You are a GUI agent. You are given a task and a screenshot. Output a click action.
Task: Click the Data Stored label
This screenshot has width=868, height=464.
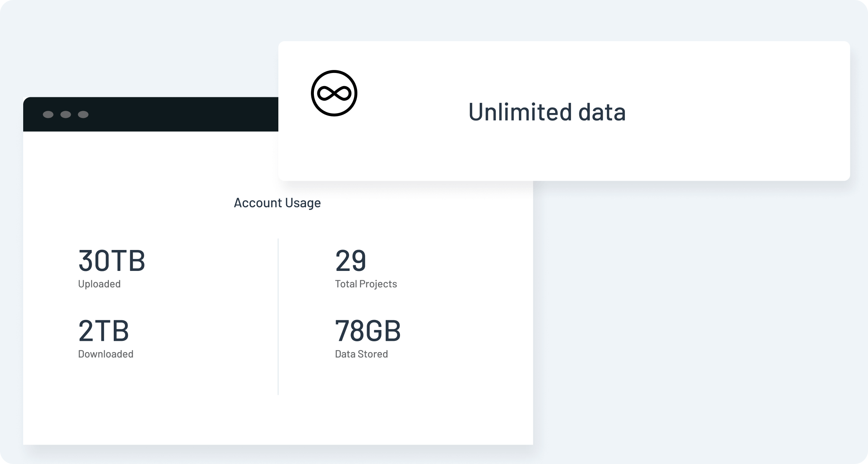tap(361, 354)
